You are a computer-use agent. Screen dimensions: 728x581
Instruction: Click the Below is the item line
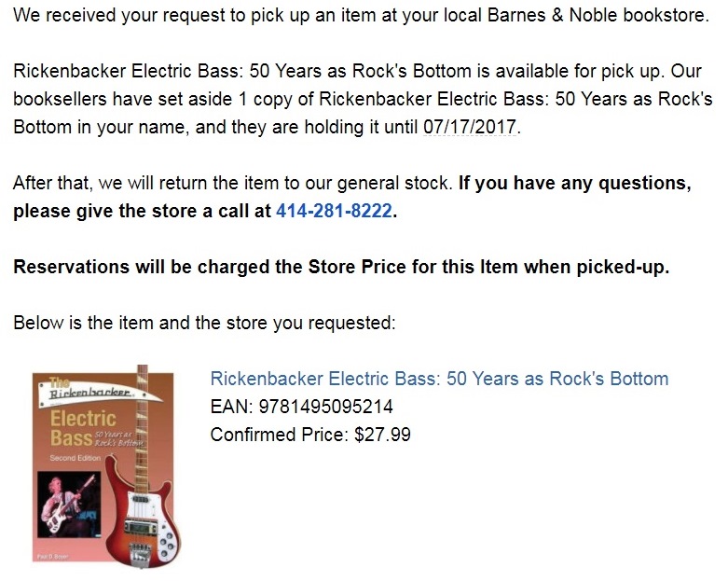204,323
